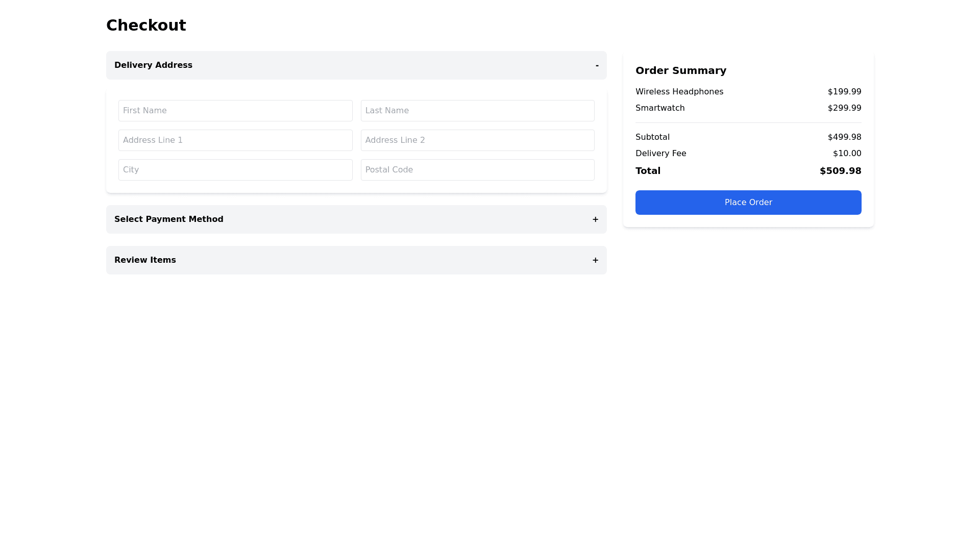This screenshot has height=551, width=980.
Task: Expand Select Payment Method plus icon
Action: pyautogui.click(x=595, y=219)
